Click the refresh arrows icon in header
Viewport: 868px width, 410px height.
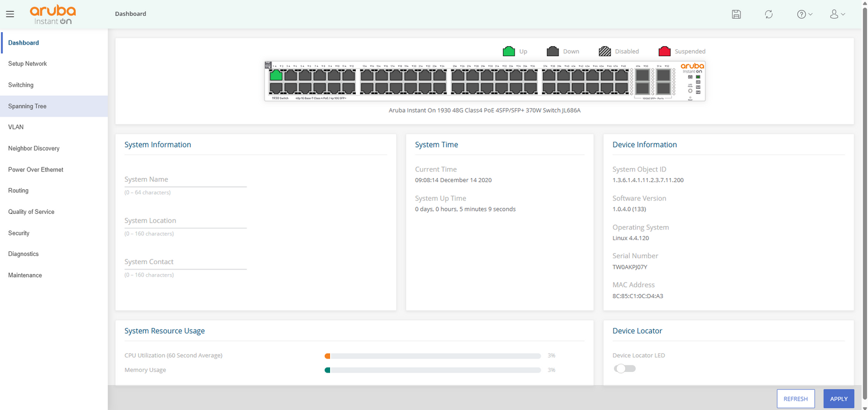(x=768, y=14)
